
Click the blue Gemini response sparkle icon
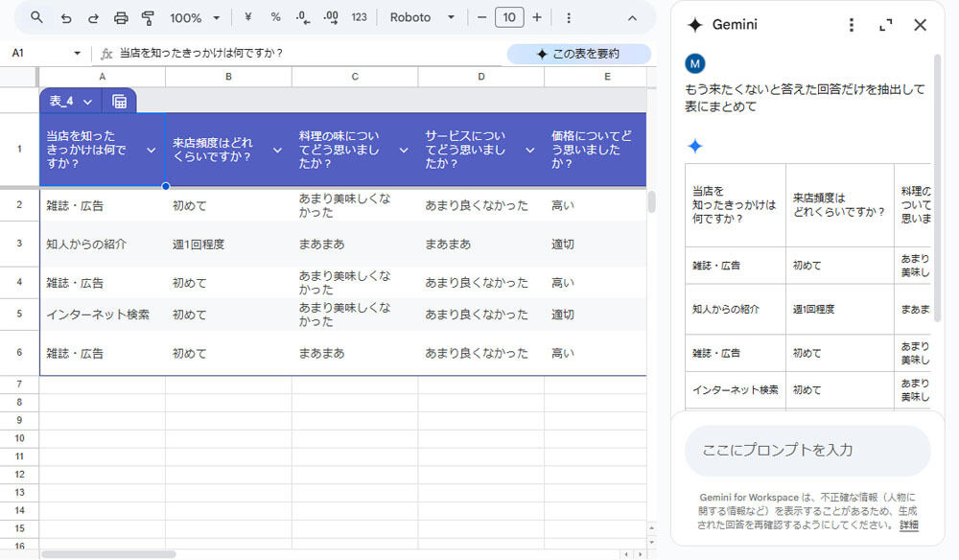[694, 146]
